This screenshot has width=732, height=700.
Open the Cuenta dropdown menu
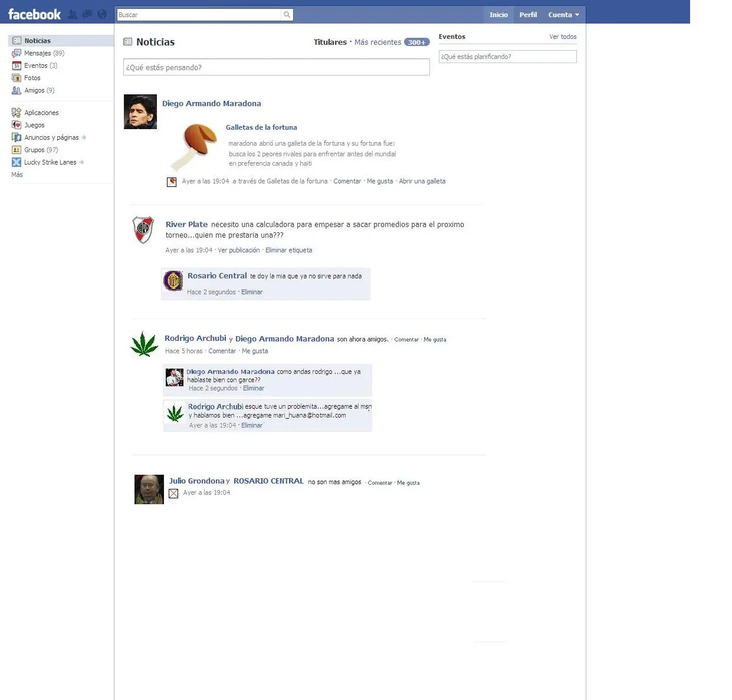tap(563, 15)
